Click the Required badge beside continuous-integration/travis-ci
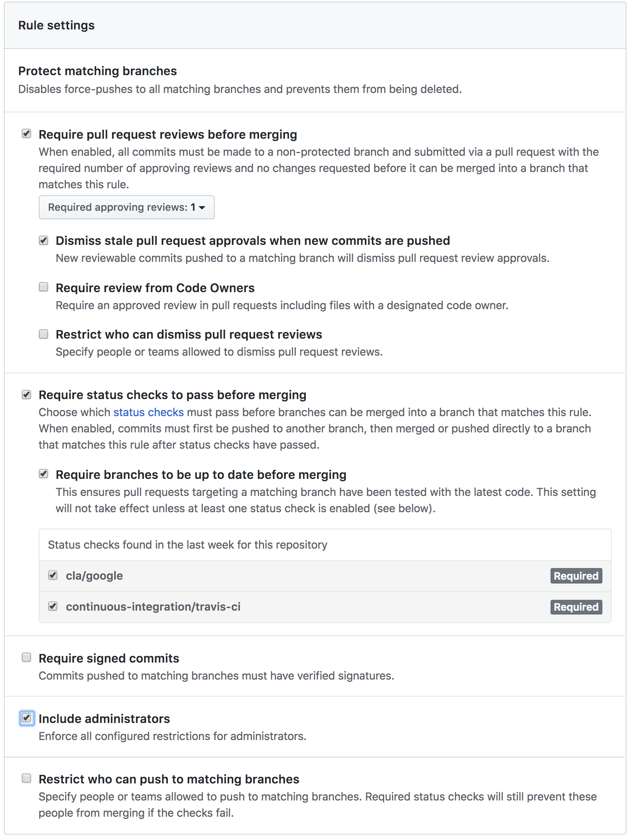Image resolution: width=635 pixels, height=840 pixels. click(576, 607)
